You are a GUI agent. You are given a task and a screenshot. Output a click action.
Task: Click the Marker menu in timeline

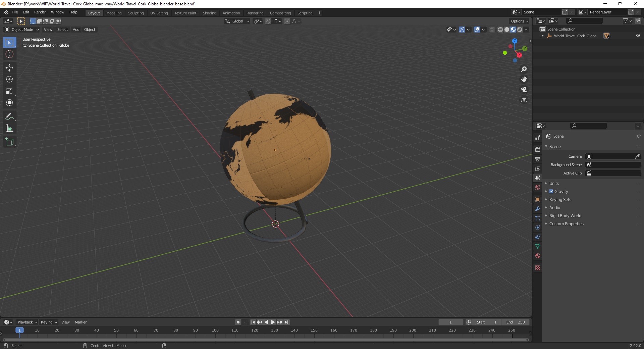[x=80, y=322]
